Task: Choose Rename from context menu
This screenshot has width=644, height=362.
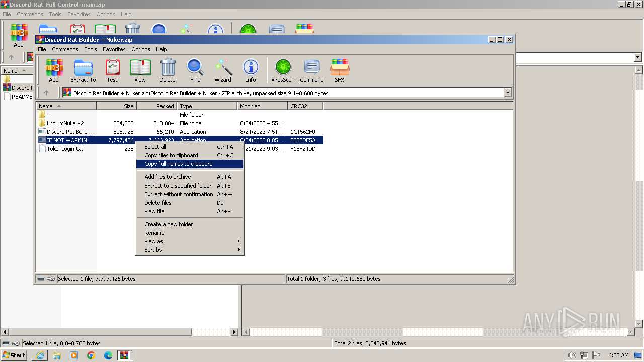Action: (x=190, y=233)
